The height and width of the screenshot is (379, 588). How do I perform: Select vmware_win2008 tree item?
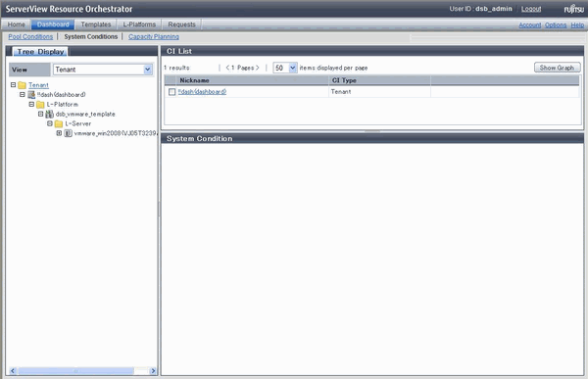(x=115, y=133)
